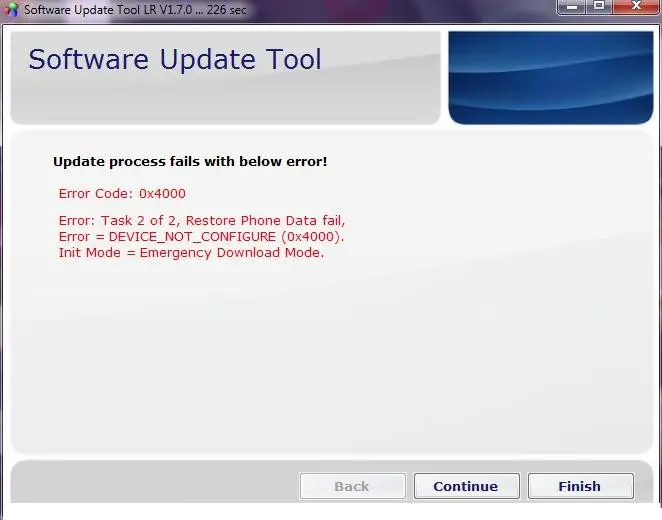This screenshot has width=662, height=520.
Task: Click the 'Software Update Tool' header title
Action: point(175,59)
